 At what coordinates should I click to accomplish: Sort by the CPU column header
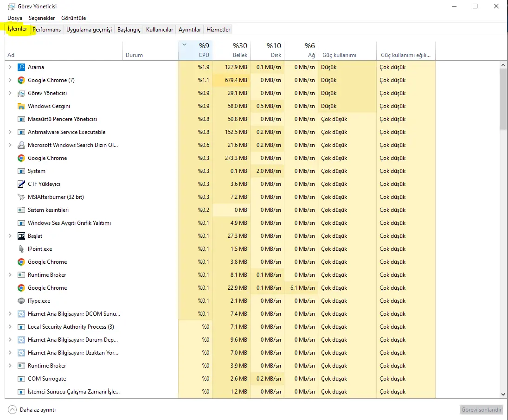pyautogui.click(x=195, y=51)
